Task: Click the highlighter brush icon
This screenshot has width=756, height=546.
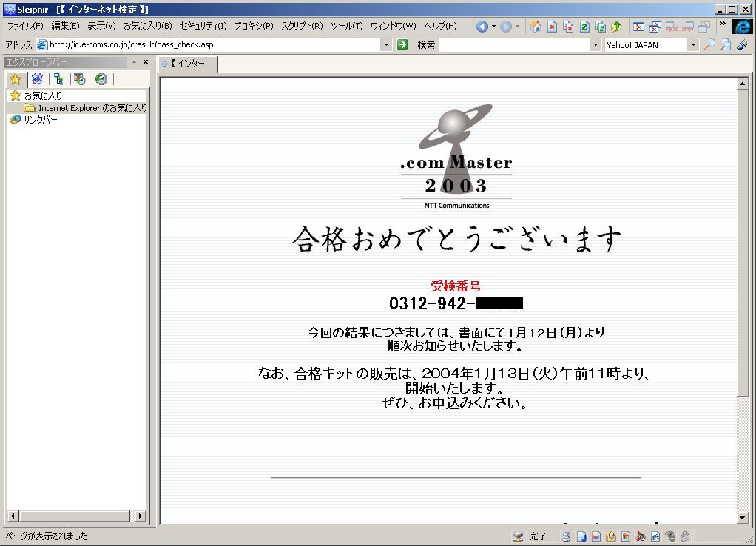Action: (742, 45)
